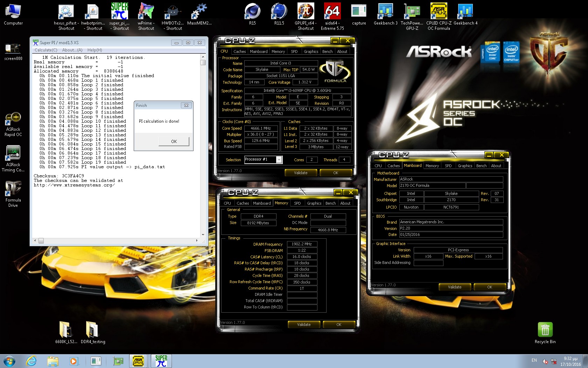588x368 pixels.
Task: Open the DDR4_testing folder
Action: pos(93,332)
